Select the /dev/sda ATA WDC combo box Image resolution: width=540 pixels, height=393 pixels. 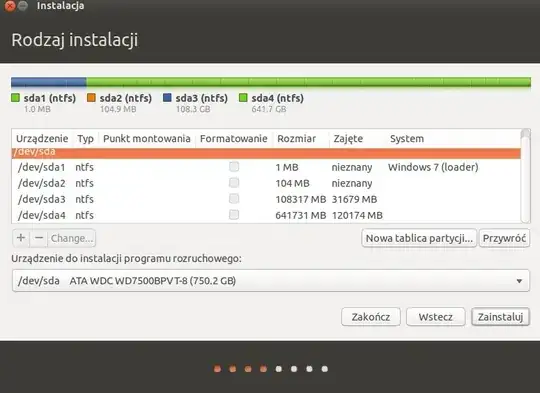[x=271, y=281]
